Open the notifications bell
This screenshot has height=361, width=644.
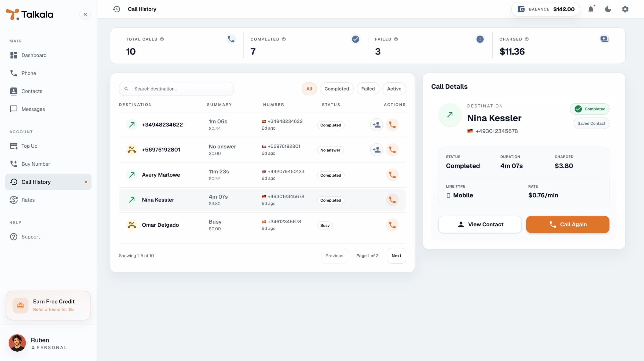[x=591, y=9]
